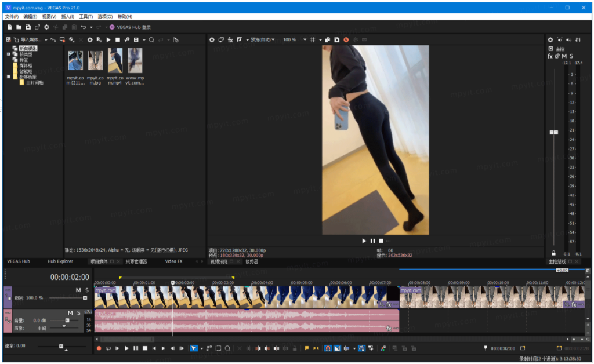Select Video Output FX icon above preview

point(230,39)
